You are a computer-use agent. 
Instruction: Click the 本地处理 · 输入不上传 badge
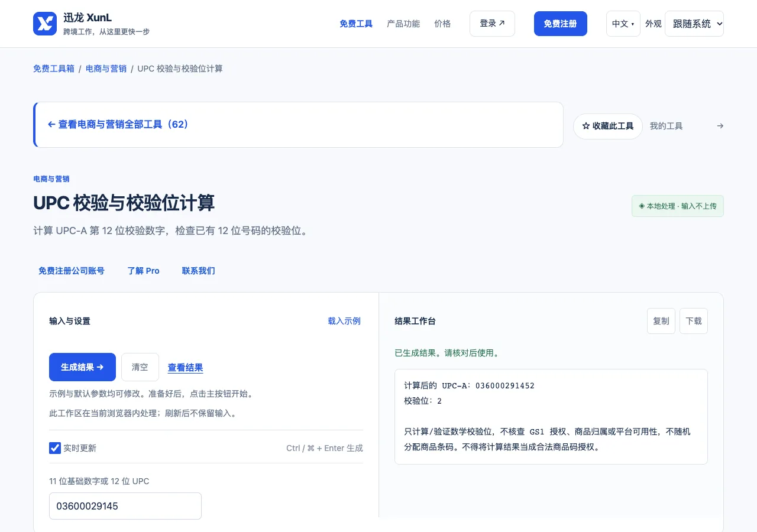coord(678,206)
